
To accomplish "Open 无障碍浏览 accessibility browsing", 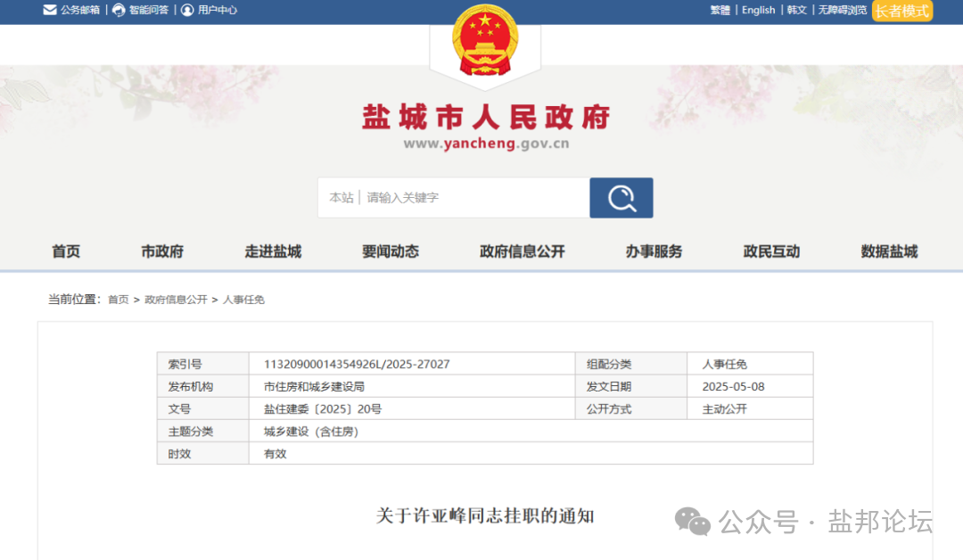I will (842, 10).
